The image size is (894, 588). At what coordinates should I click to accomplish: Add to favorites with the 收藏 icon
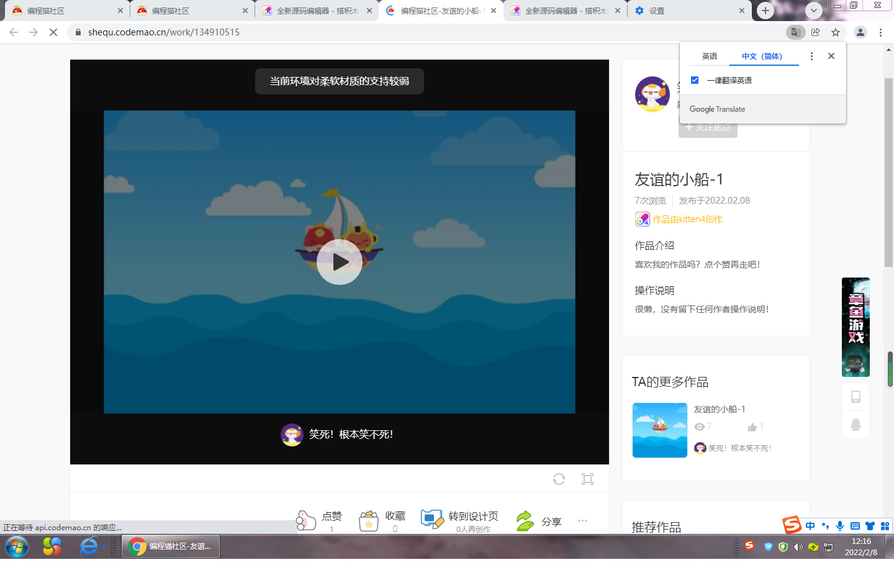[369, 520]
